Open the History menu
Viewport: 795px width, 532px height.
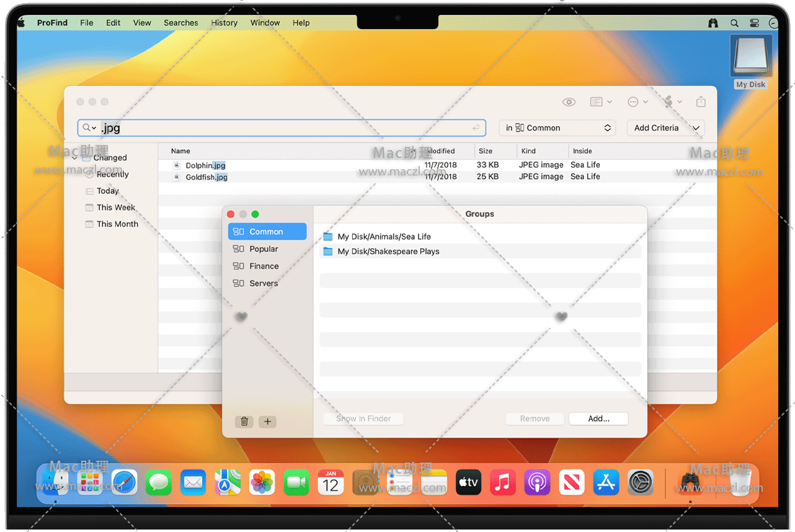(224, 23)
